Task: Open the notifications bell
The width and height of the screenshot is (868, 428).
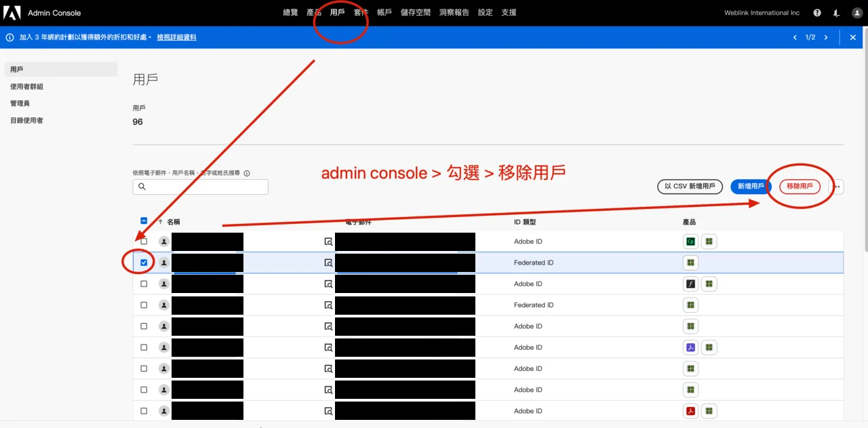Action: [836, 13]
